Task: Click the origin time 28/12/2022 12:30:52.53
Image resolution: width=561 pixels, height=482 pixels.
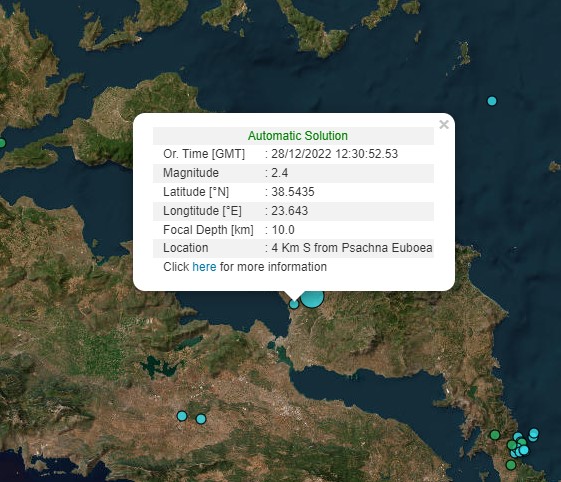Action: (335, 154)
